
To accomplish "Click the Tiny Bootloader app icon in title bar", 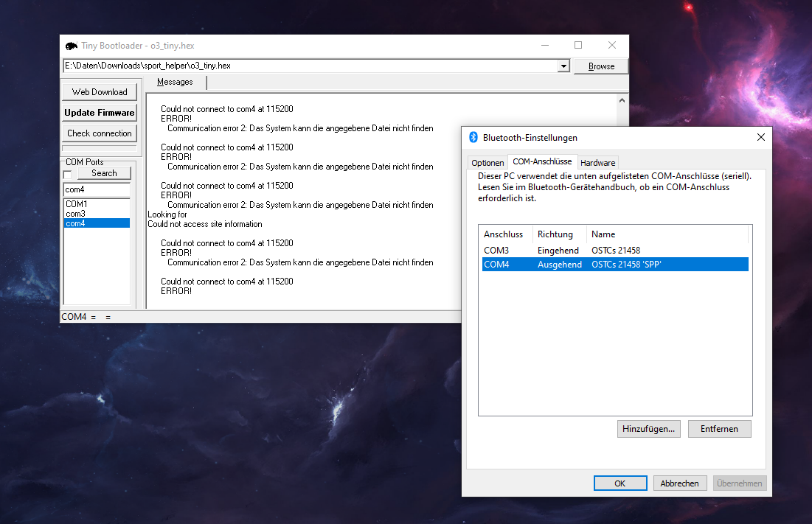I will [72, 46].
